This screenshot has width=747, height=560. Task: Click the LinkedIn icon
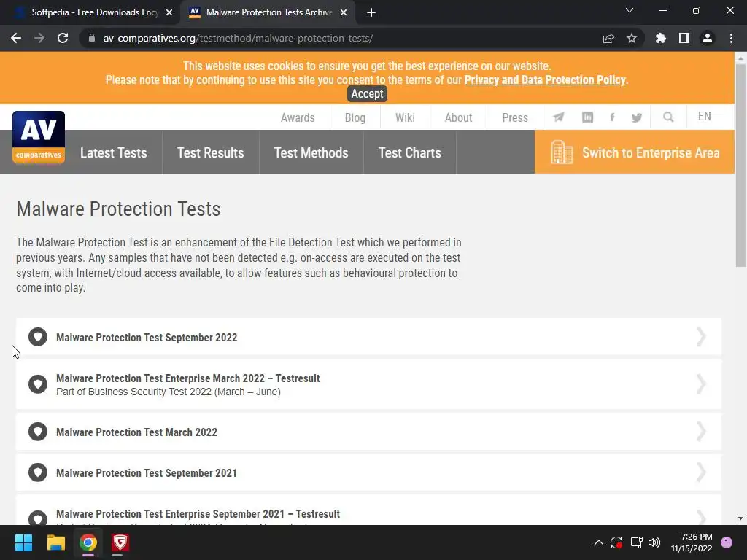[587, 117]
